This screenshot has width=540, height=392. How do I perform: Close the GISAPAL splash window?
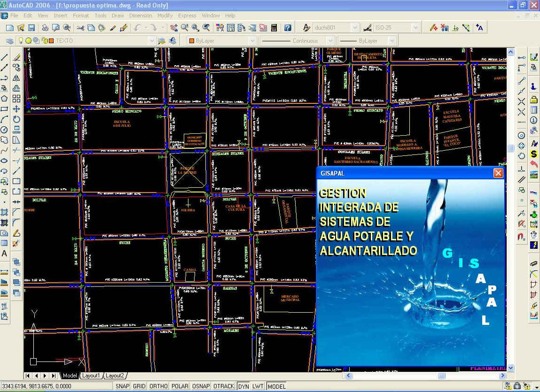(x=498, y=173)
